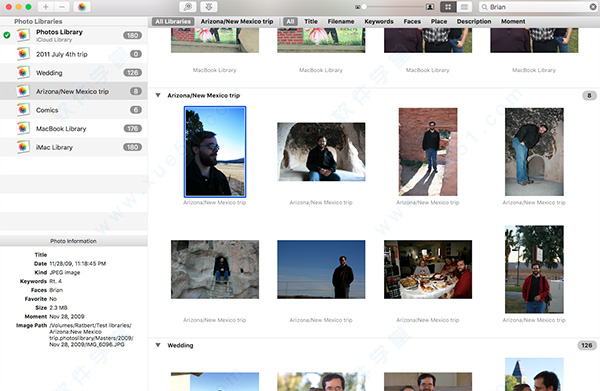Select Comics library in sidebar

click(73, 110)
